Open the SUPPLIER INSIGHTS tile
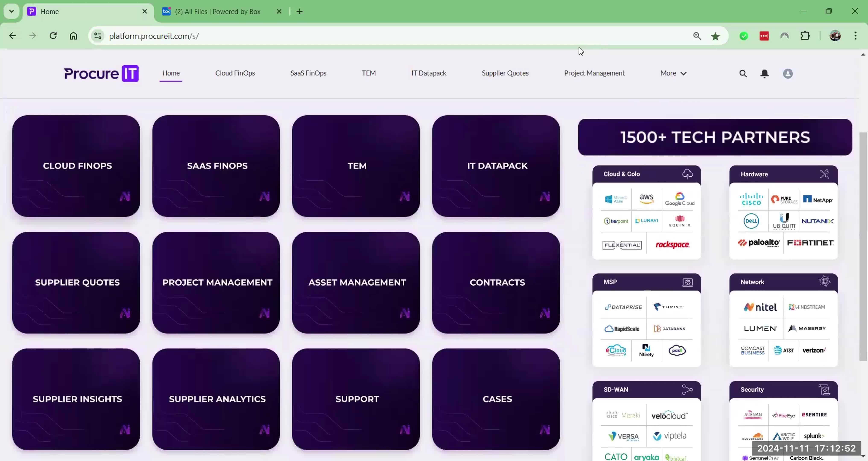Image resolution: width=868 pixels, height=461 pixels. [76, 399]
